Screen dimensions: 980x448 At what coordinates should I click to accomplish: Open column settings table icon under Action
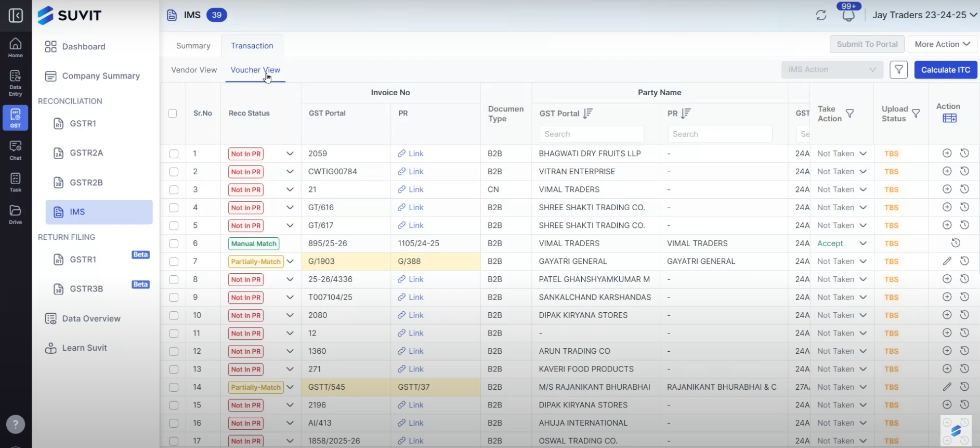pyautogui.click(x=949, y=118)
